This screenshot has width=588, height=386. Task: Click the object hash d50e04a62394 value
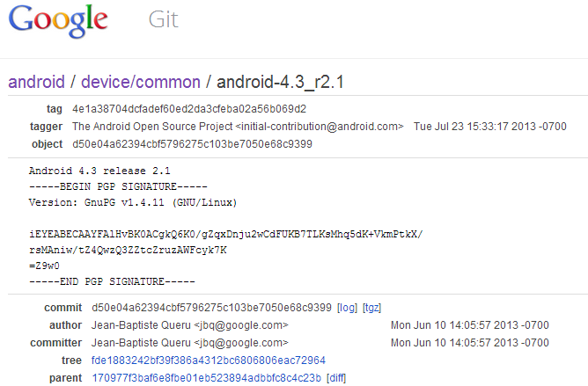click(192, 144)
